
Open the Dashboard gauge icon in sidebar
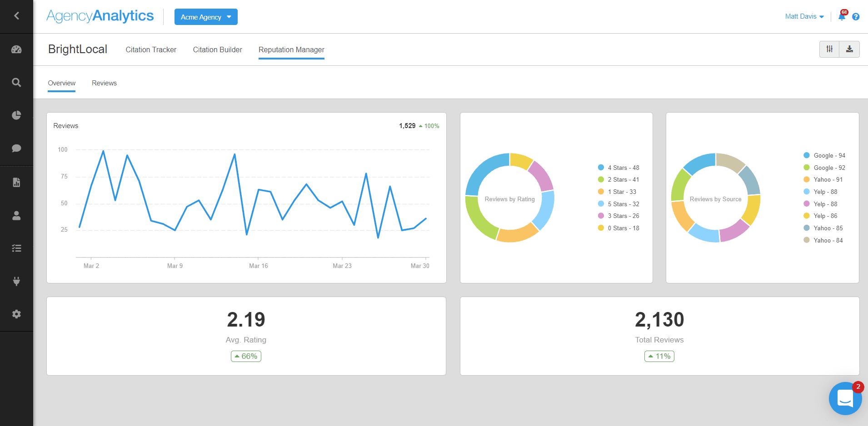tap(16, 49)
